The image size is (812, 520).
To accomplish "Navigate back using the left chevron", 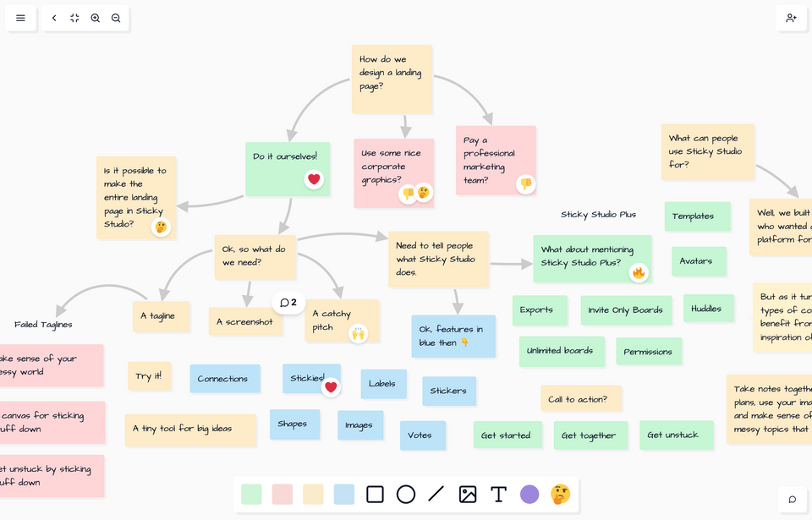I will coord(53,18).
